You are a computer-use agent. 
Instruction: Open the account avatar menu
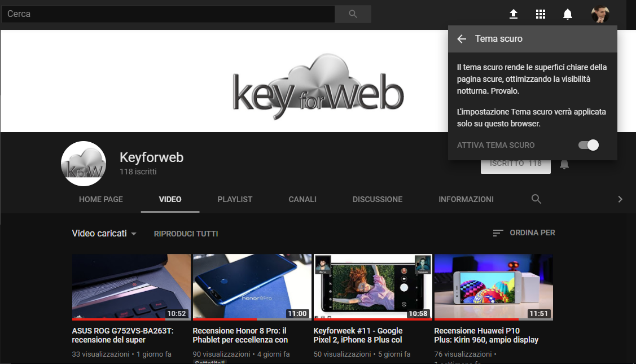point(600,14)
